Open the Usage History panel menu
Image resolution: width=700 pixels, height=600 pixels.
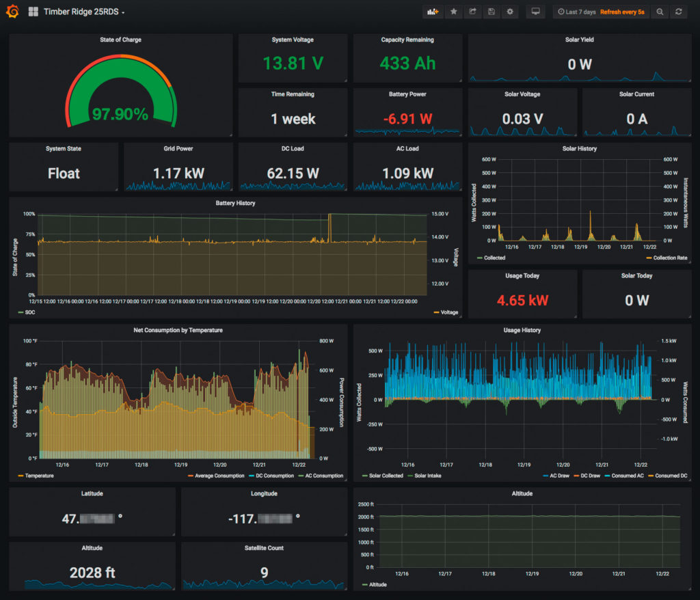coord(524,329)
